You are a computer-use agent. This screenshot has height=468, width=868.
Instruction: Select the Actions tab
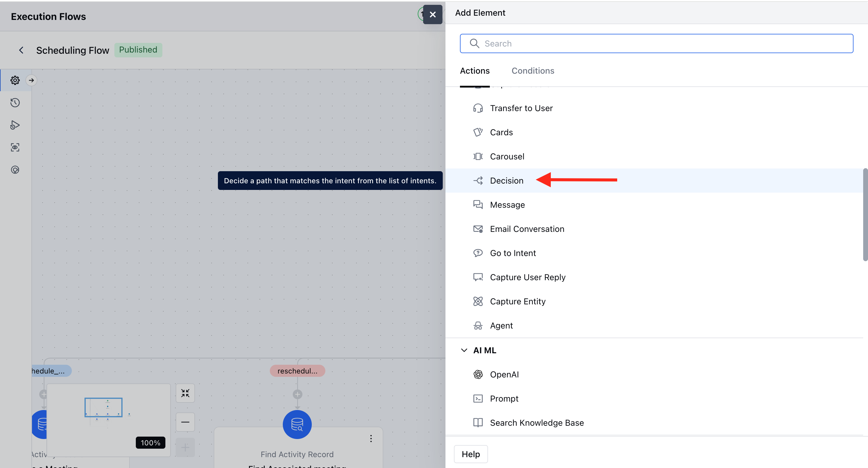pos(474,71)
